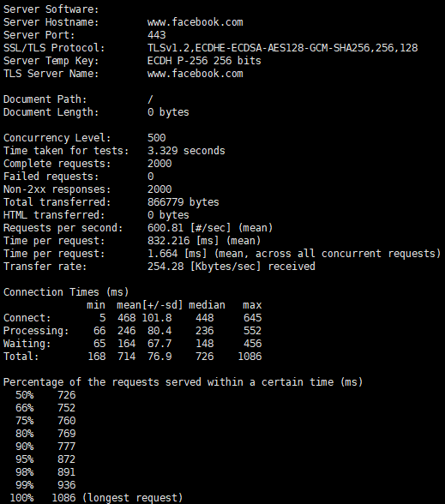
Task: Click the 50% percentile value 726
Action: tap(67, 395)
